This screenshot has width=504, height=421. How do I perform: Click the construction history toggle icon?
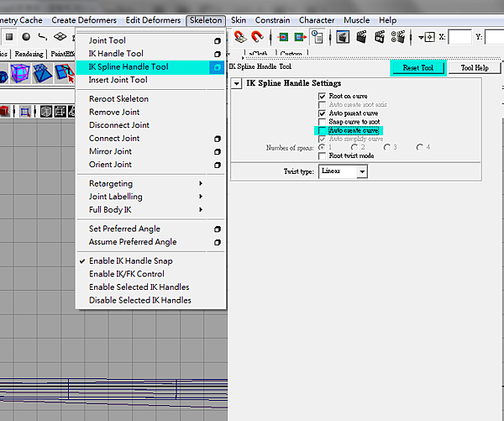pyautogui.click(x=318, y=36)
